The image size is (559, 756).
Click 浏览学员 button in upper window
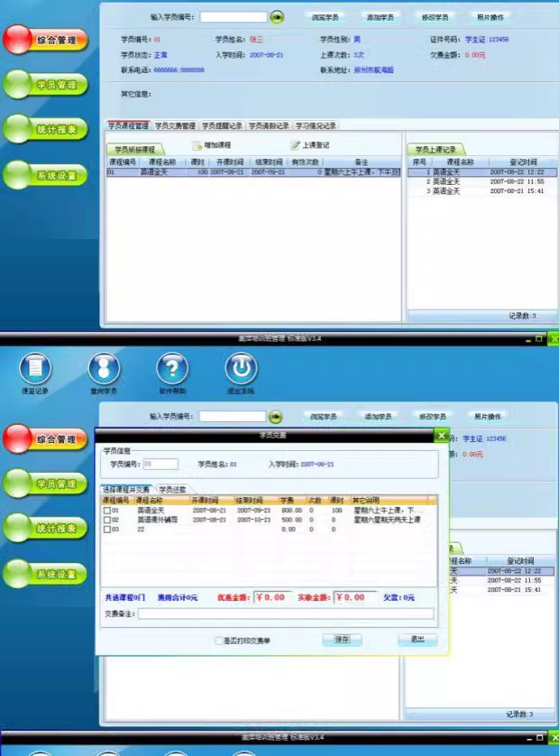325,17
